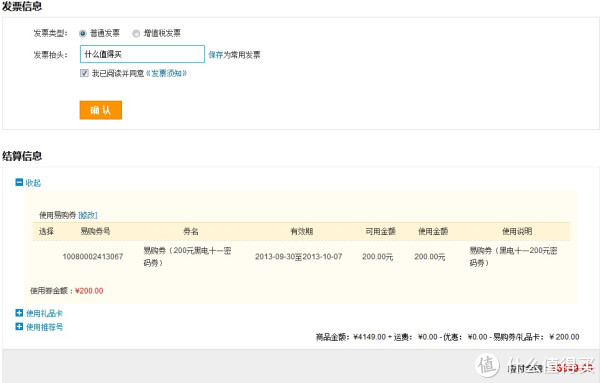Expand 使用礼品卡 section

coord(39,313)
